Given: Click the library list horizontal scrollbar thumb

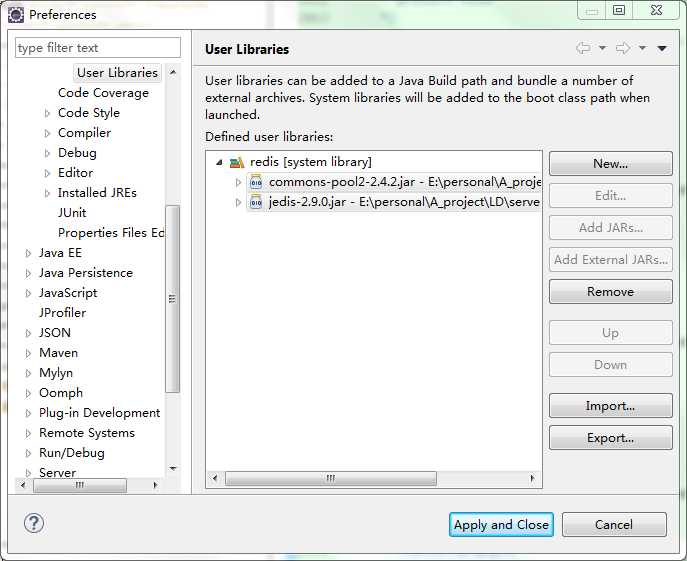Looking at the screenshot, I should pyautogui.click(x=331, y=478).
